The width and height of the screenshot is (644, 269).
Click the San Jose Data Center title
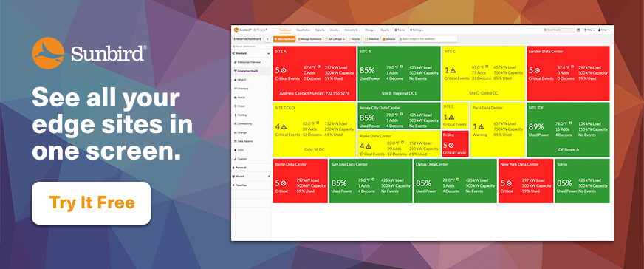pyautogui.click(x=349, y=164)
